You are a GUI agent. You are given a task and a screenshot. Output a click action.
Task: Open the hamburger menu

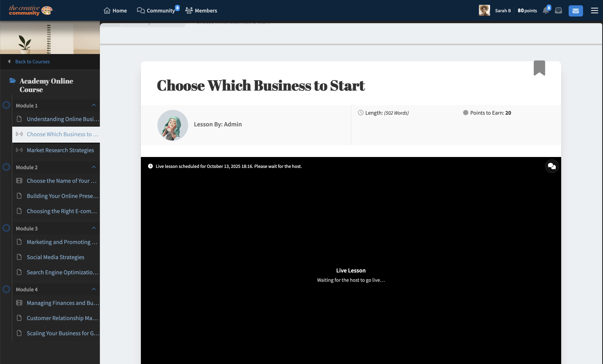(x=594, y=11)
